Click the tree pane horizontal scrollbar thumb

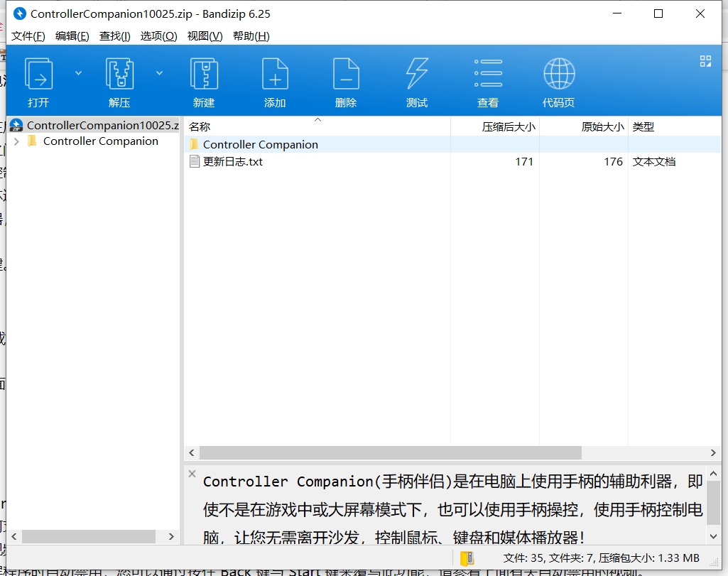click(89, 536)
